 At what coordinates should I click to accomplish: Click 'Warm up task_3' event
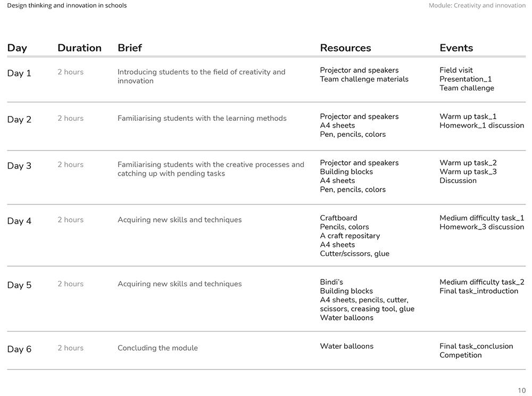click(468, 172)
